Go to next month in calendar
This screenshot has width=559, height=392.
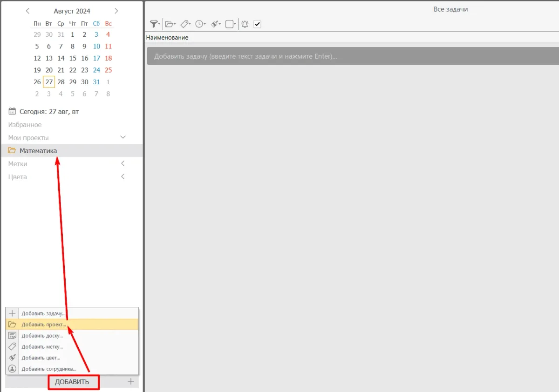coord(116,11)
